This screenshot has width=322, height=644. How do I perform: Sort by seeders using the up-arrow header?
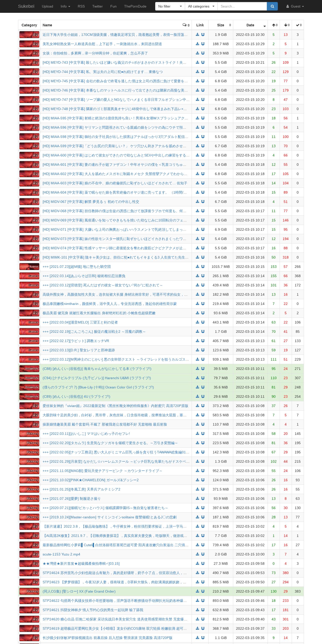point(274,25)
